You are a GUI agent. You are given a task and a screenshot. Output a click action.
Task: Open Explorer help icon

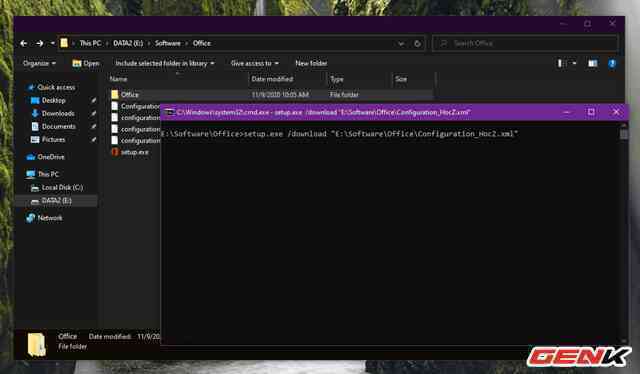click(x=612, y=63)
